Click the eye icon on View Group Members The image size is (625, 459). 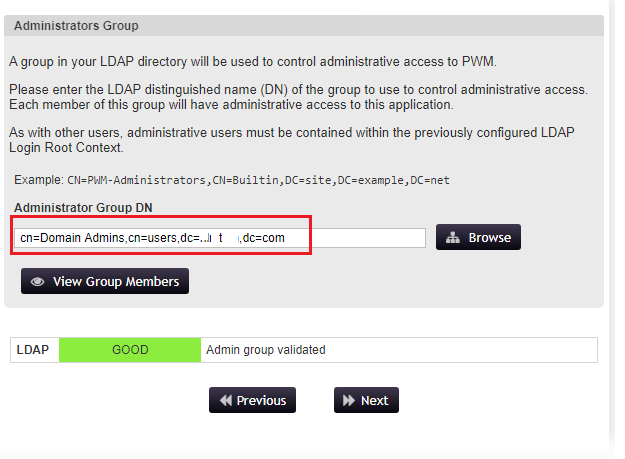coord(37,282)
